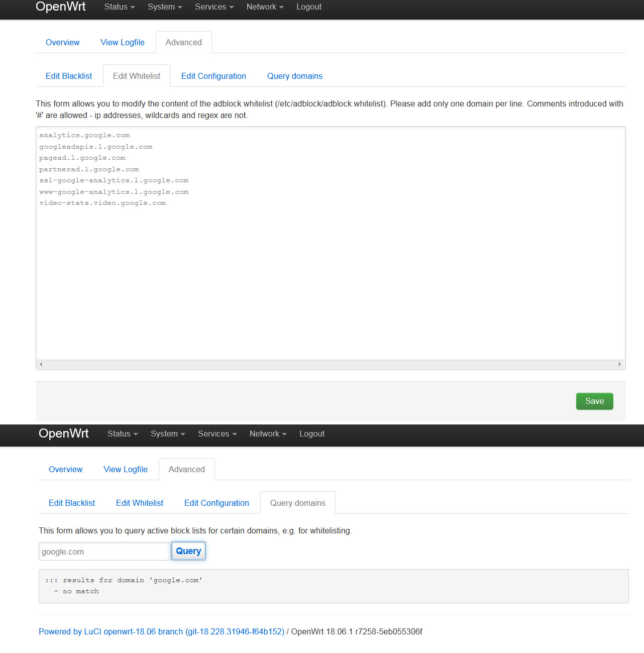This screenshot has width=644, height=653.
Task: Click the www-google-analytics.l.google.com line
Action: [x=114, y=192]
